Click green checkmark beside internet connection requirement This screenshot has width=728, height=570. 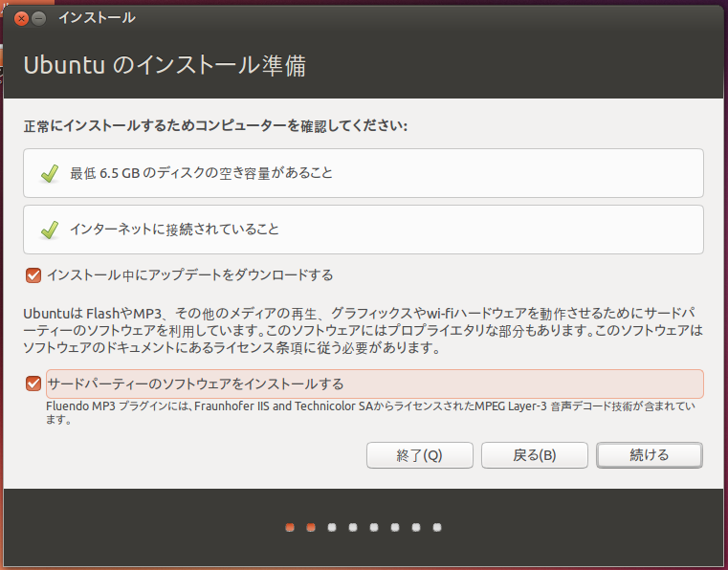pos(49,230)
